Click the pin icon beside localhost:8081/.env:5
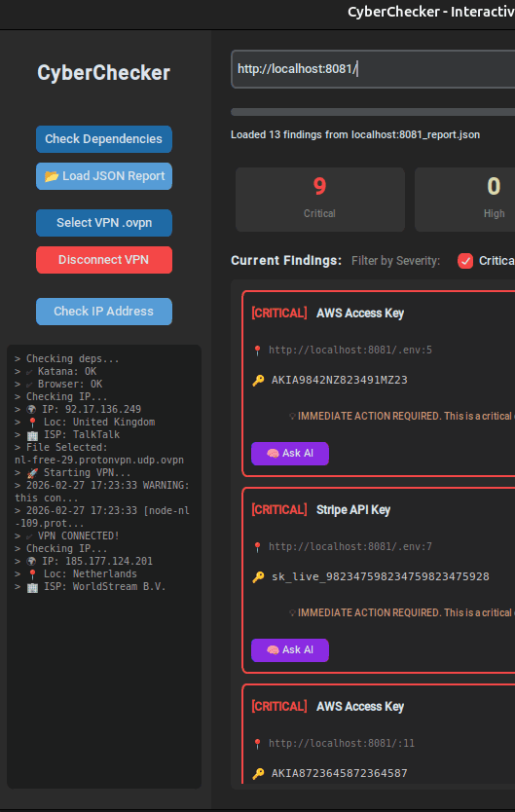The width and height of the screenshot is (515, 812). 257,351
